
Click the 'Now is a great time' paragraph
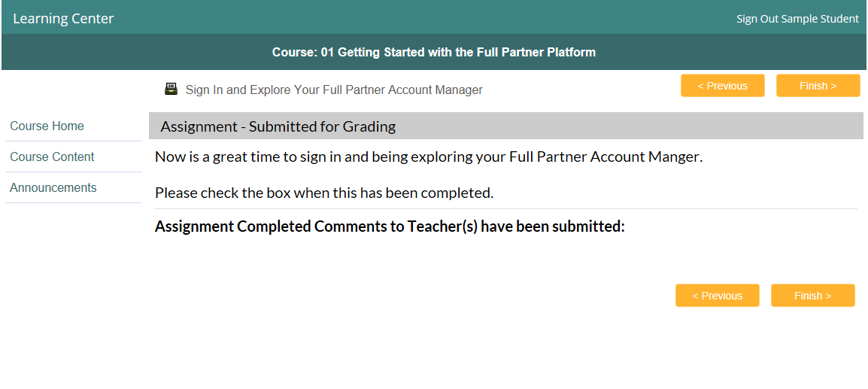429,157
